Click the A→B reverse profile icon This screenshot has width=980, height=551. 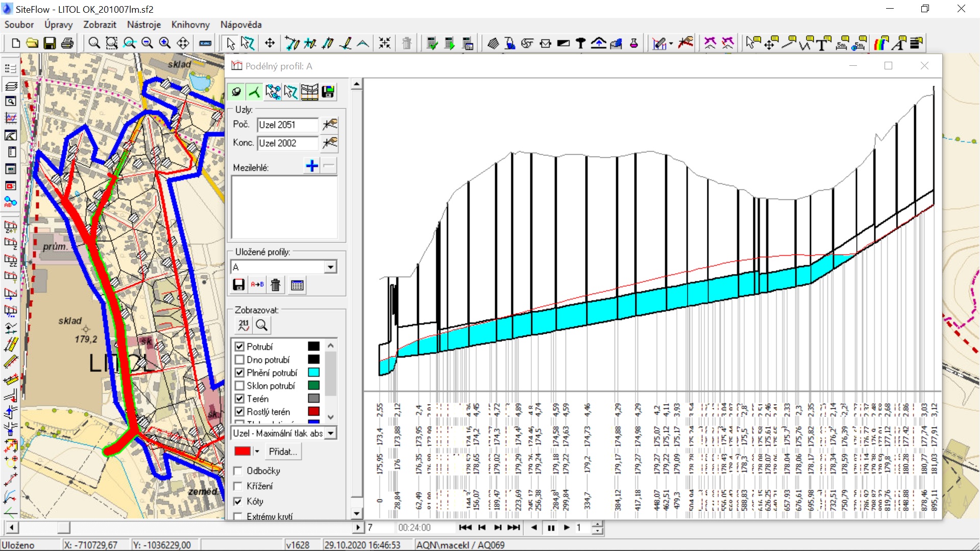[x=257, y=285]
